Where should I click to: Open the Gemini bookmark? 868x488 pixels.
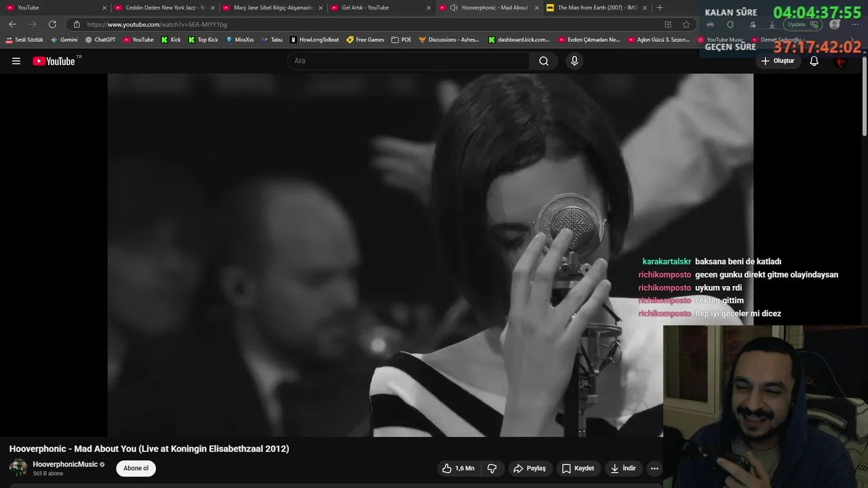(64, 40)
